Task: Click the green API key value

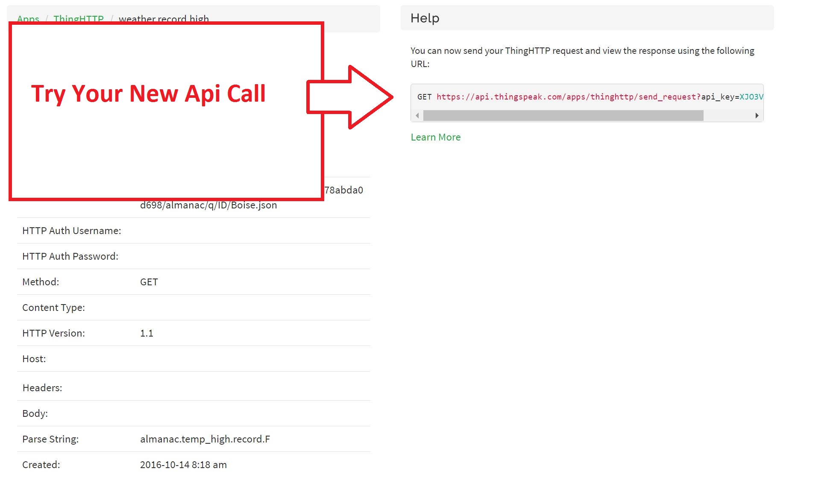Action: 751,97
